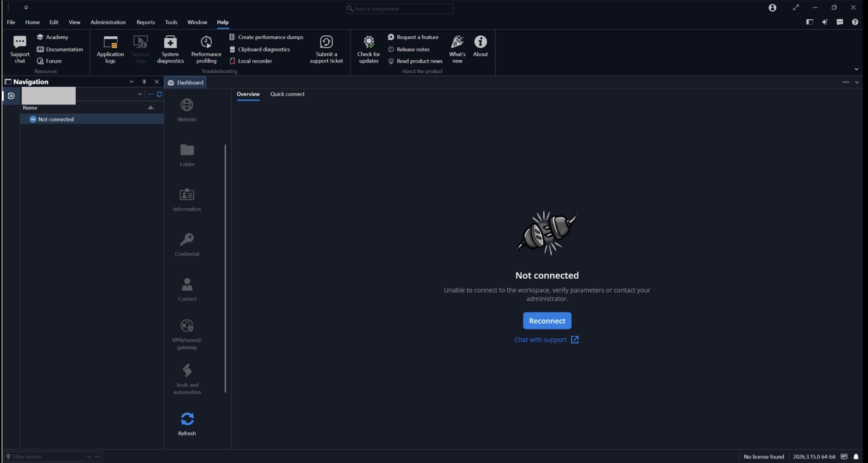Open notifications bell in status bar

coord(856,457)
